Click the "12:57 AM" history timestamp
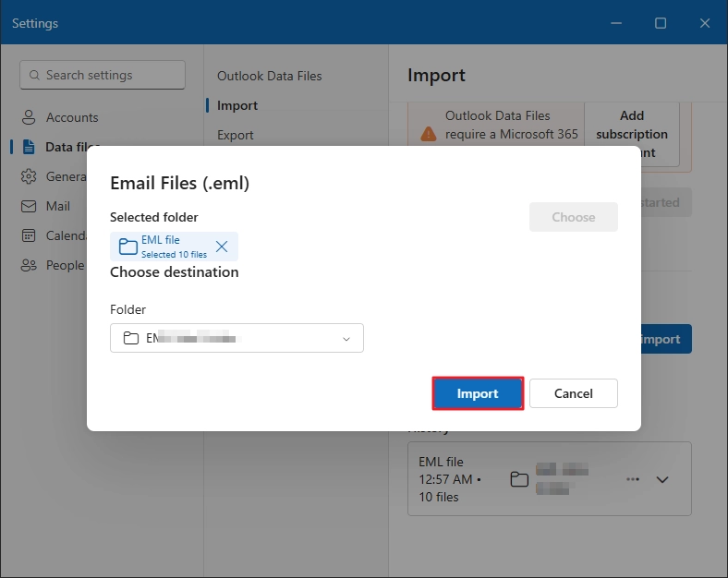728x578 pixels. click(445, 479)
